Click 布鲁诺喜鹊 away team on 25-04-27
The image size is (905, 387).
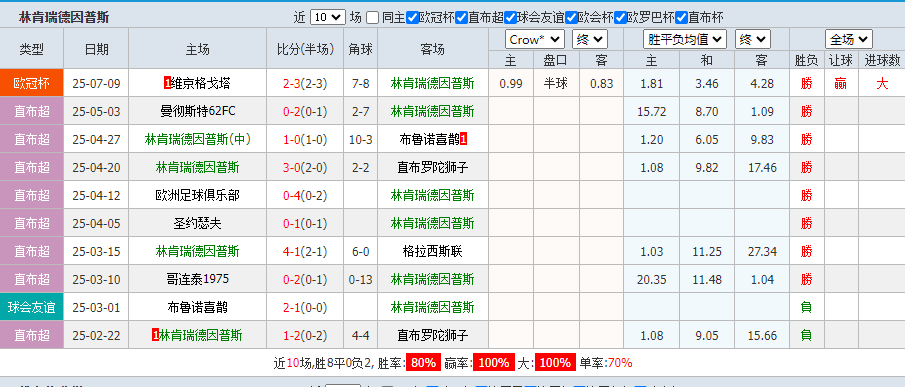click(429, 139)
